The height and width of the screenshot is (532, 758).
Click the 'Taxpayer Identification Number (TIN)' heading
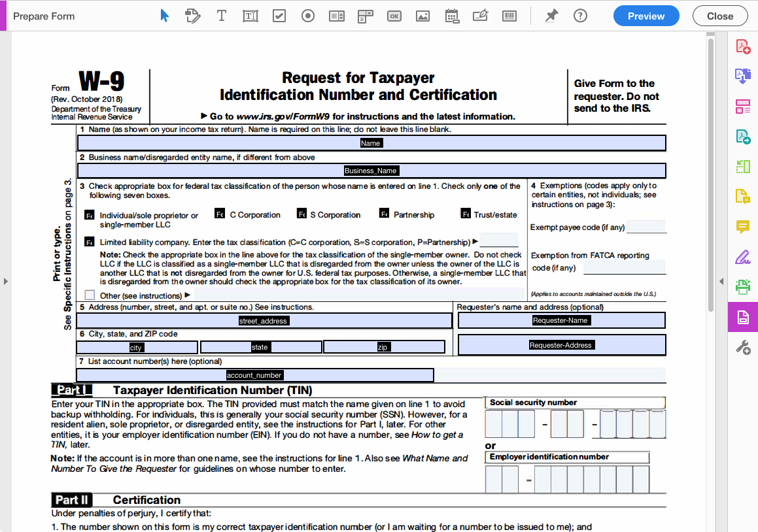click(x=213, y=390)
